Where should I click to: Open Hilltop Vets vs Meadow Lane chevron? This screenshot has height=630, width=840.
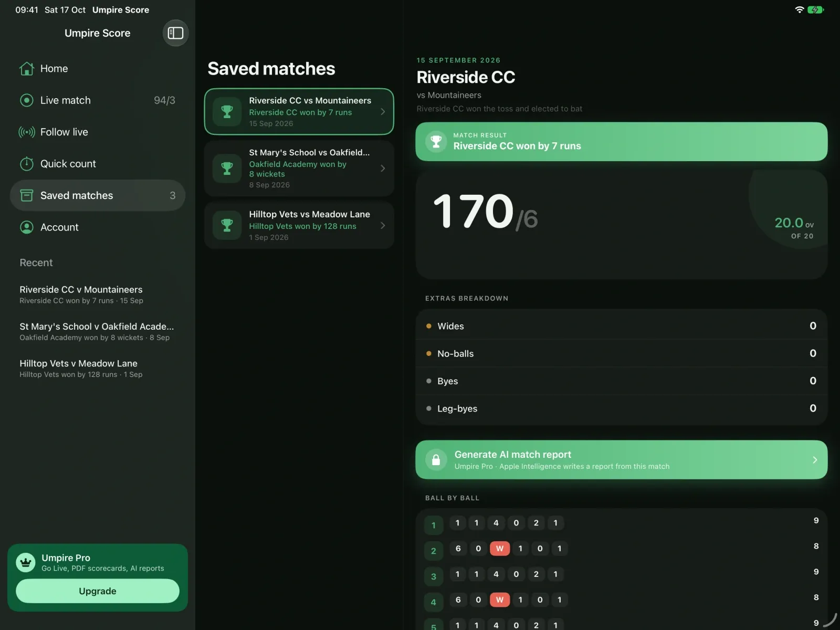(x=383, y=225)
